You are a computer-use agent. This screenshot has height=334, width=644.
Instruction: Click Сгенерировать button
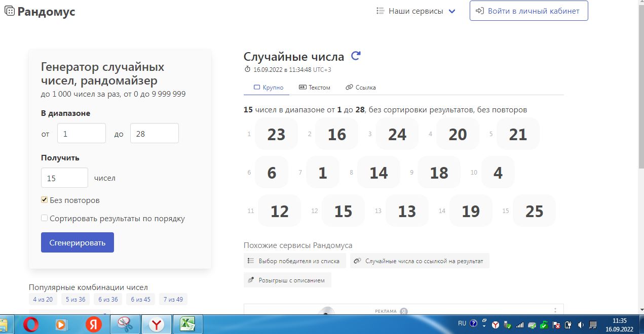pyautogui.click(x=78, y=242)
